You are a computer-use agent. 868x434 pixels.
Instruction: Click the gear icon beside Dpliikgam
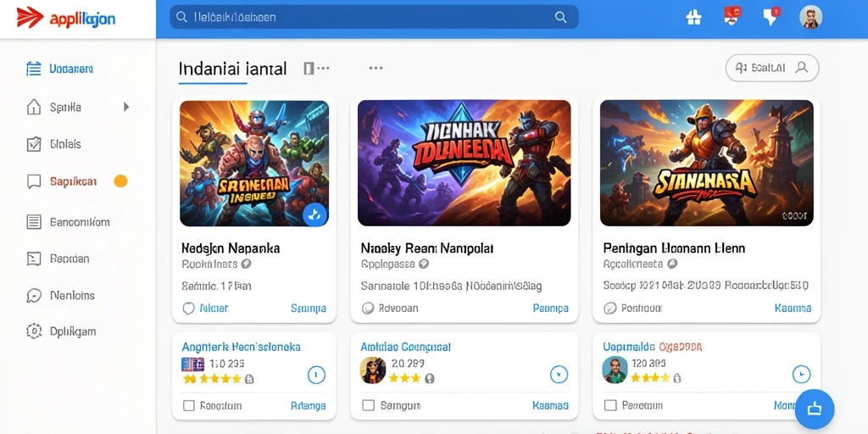34,331
